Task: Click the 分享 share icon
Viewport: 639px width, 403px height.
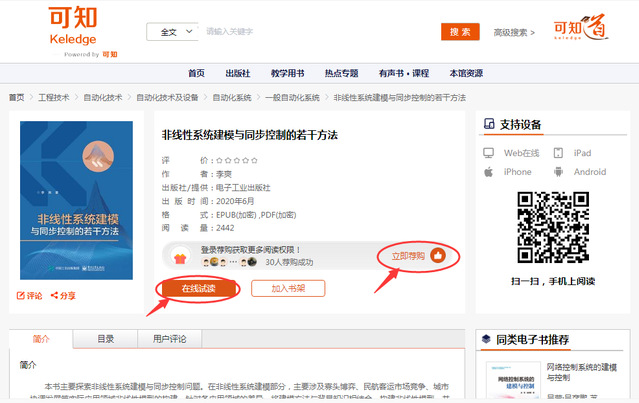Action: pyautogui.click(x=53, y=296)
